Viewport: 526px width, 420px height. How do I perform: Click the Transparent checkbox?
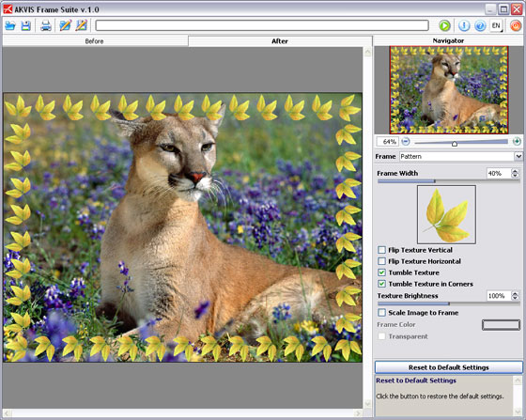pyautogui.click(x=381, y=336)
